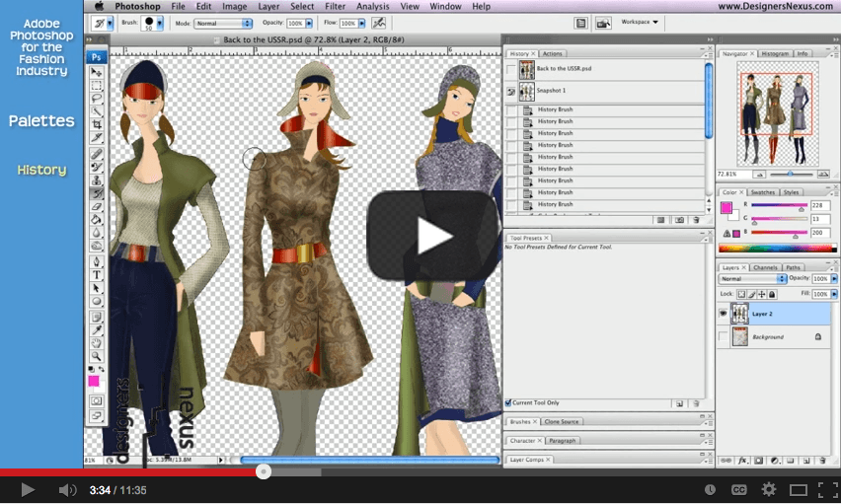Enter fullscreen video mode
Screen dimensions: 841x504
coord(827,489)
